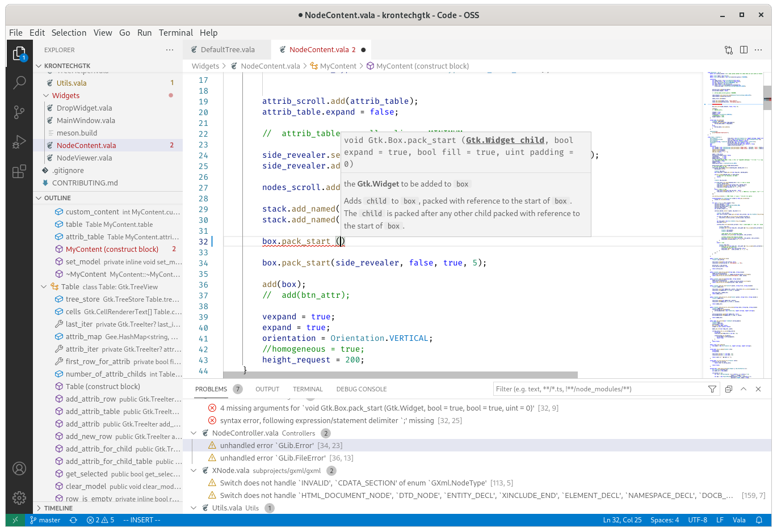Click MyContent (construct block) breadcrumb
Screen dimensions: 777x532
[x=418, y=66]
